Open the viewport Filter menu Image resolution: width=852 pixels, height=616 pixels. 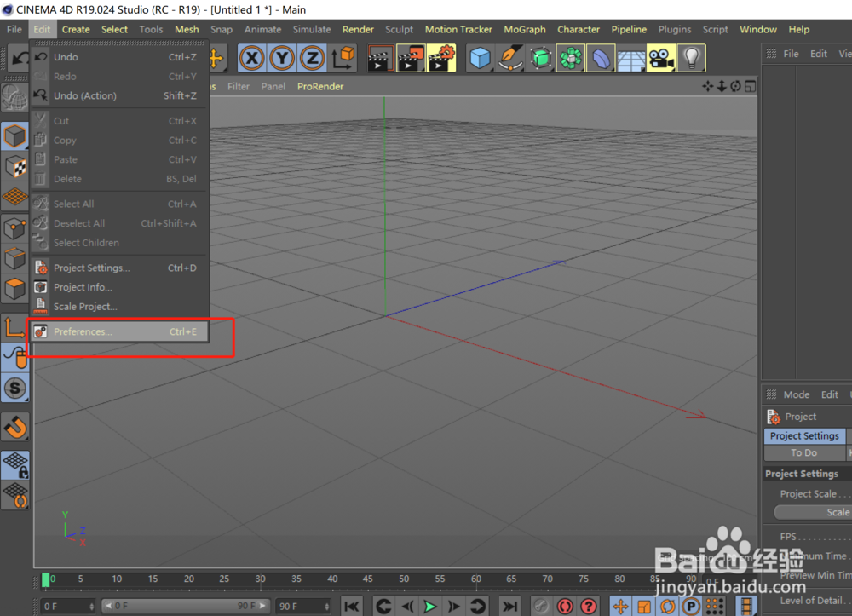click(x=238, y=86)
